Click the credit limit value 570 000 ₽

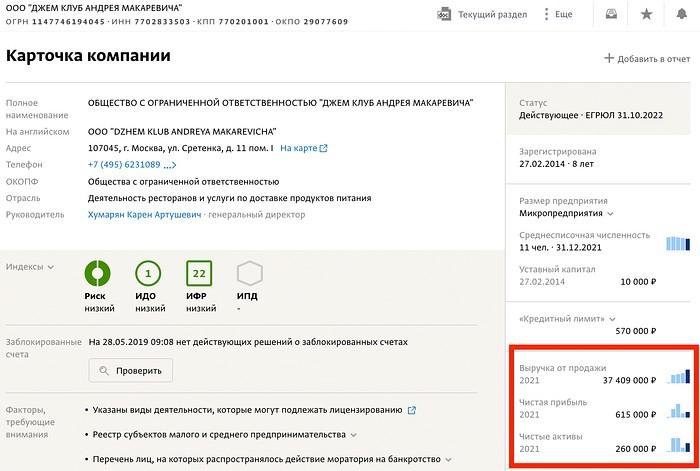coord(636,331)
